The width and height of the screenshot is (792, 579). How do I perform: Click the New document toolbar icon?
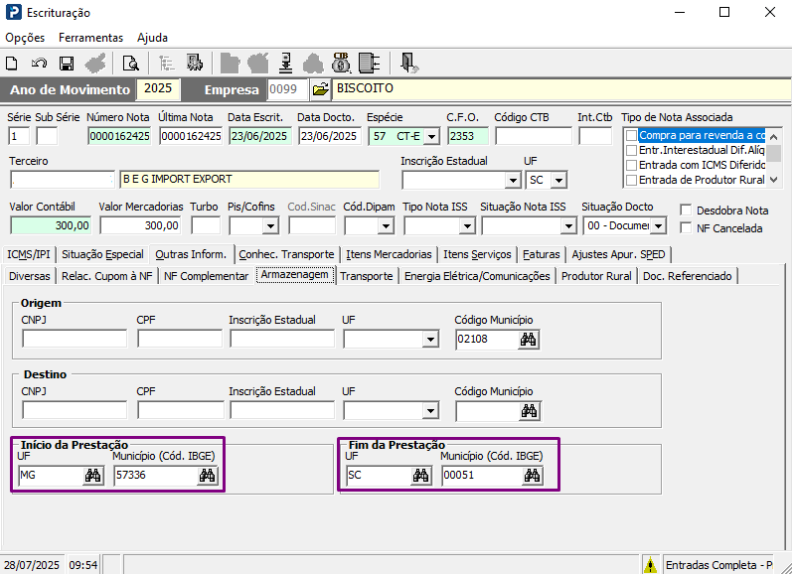[x=12, y=63]
